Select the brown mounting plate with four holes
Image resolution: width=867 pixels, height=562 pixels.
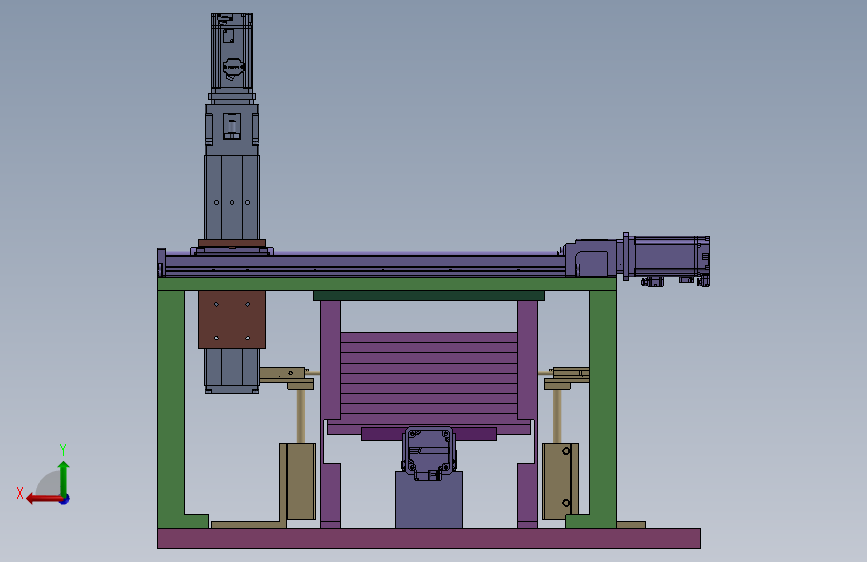(x=232, y=320)
